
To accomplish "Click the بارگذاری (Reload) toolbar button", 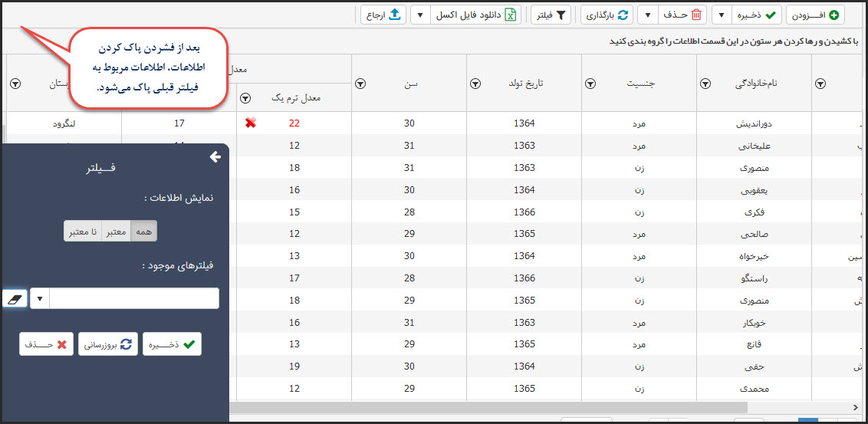I will [x=607, y=15].
